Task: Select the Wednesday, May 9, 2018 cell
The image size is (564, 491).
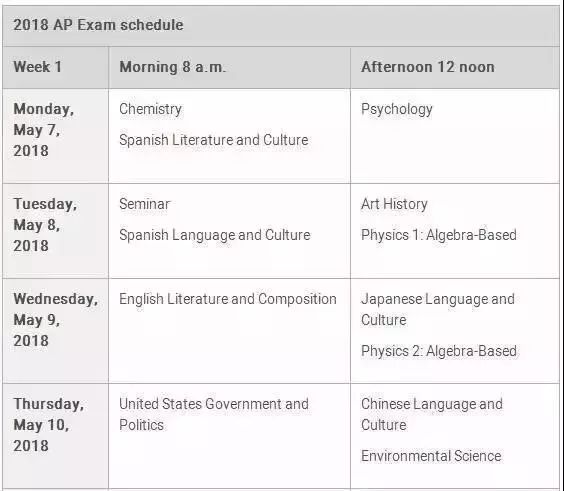Action: [55, 331]
